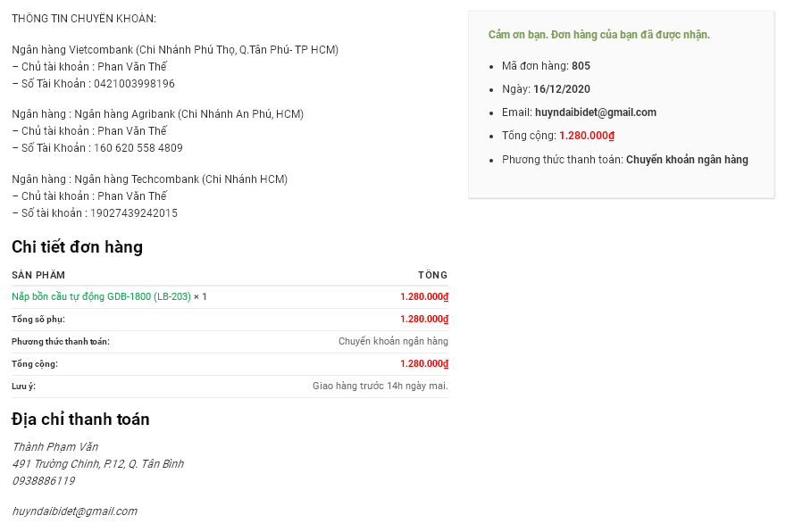
Task: Click the order number 805
Action: 581,66
